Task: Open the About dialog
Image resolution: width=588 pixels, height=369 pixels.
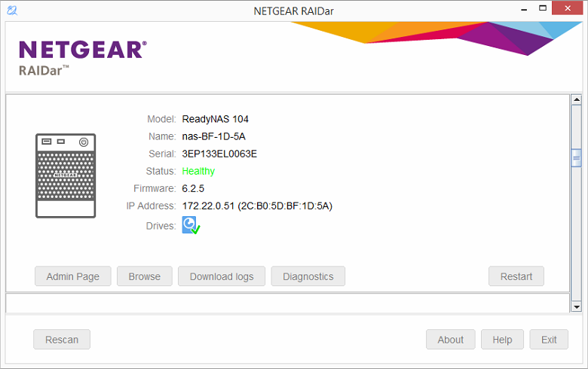Action: point(450,340)
